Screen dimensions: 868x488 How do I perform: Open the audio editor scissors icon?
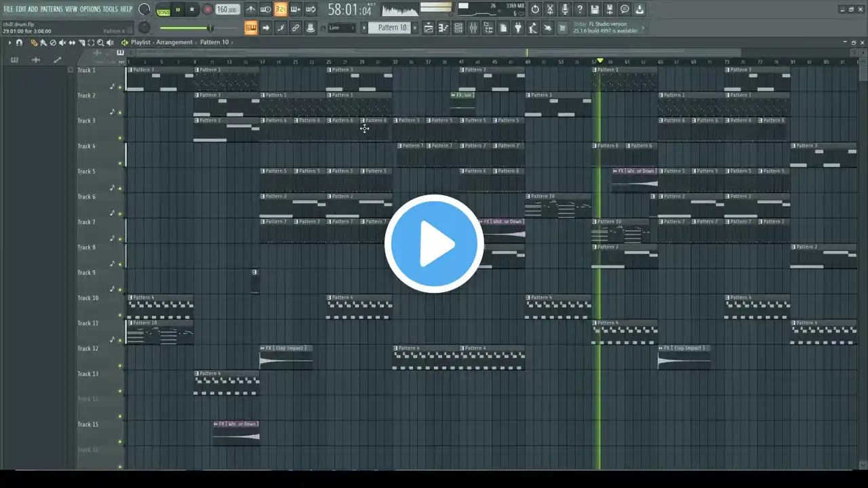point(550,9)
